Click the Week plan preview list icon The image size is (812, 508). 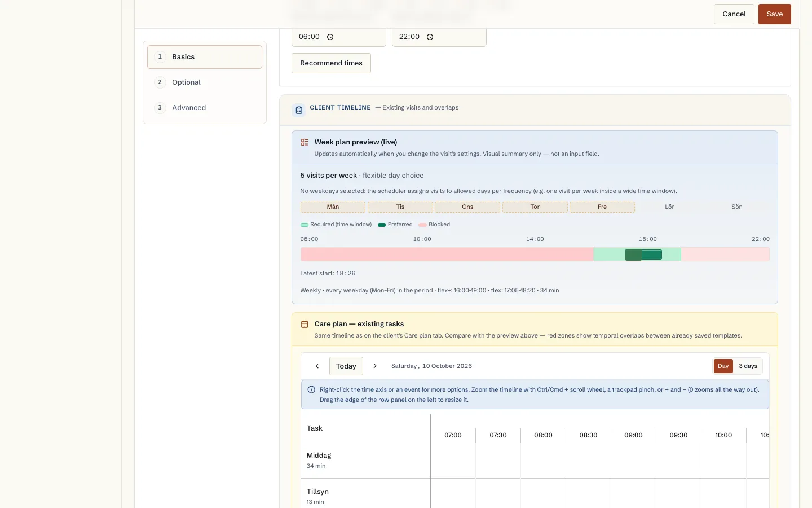pyautogui.click(x=304, y=142)
